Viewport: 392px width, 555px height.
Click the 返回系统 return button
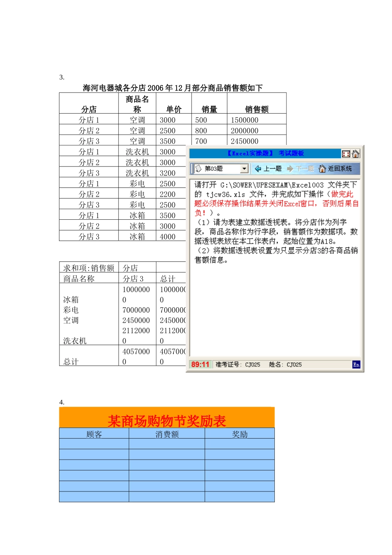335,168
